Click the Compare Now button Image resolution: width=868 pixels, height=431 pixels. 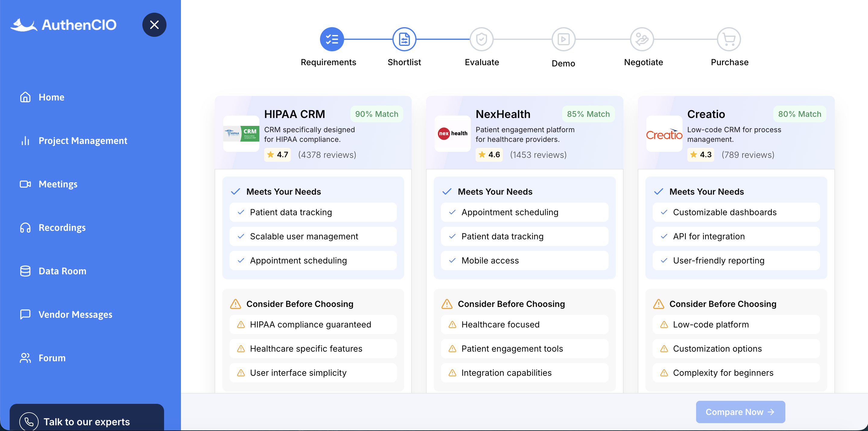coord(740,412)
